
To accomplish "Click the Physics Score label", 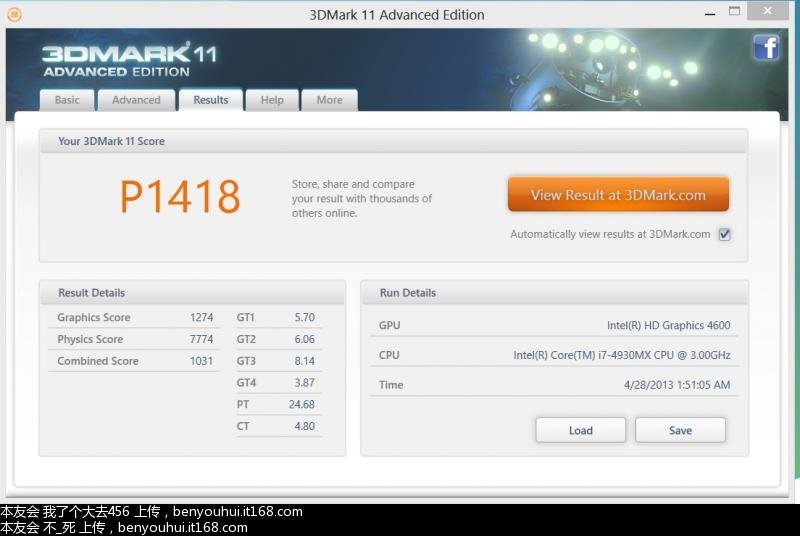I will click(90, 339).
